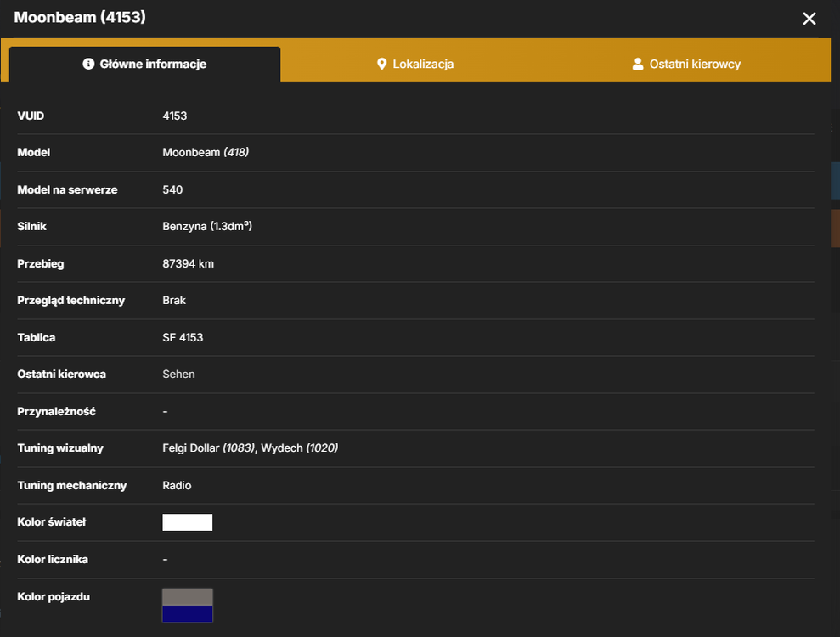Click the white Kolor świateł swatch
The height and width of the screenshot is (637, 840).
tap(188, 522)
